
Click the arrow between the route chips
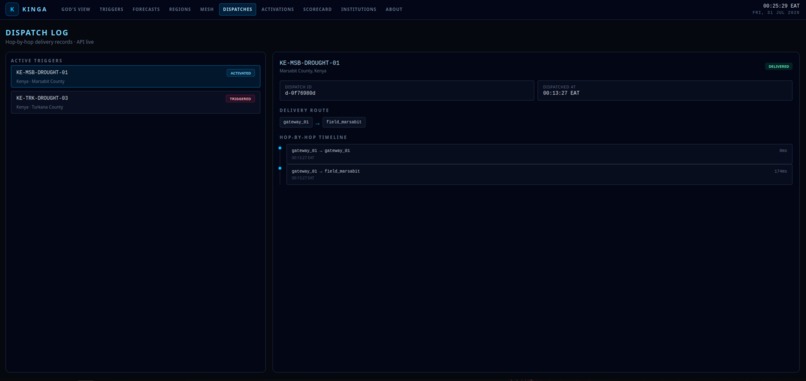318,123
